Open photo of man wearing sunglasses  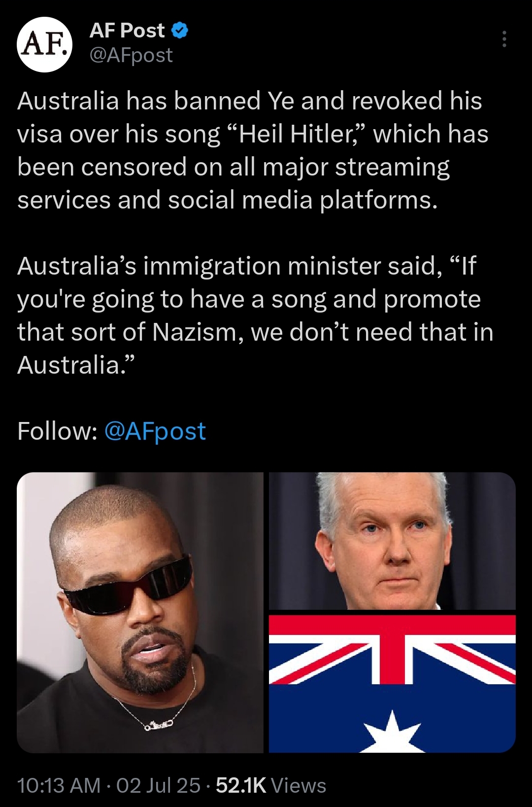point(140,612)
